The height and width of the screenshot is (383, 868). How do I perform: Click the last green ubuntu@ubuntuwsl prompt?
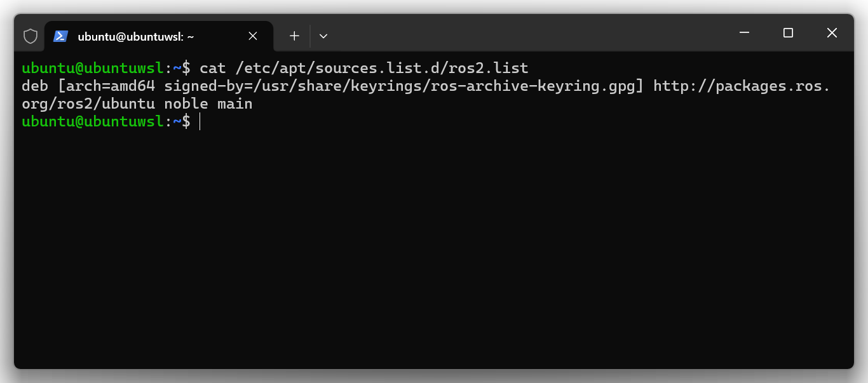click(x=93, y=121)
